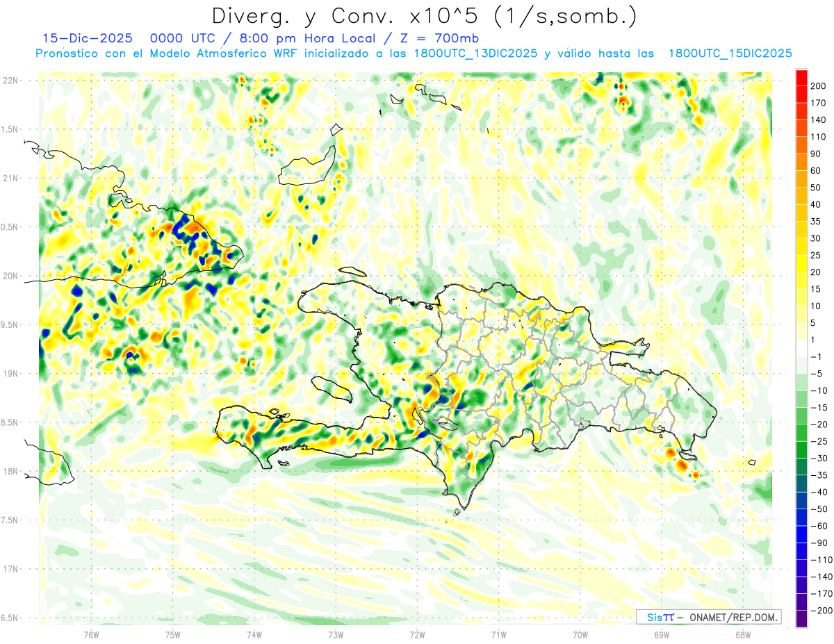The image size is (834, 644).
Task: Click the '19N' latitude label
Action: pos(10,374)
